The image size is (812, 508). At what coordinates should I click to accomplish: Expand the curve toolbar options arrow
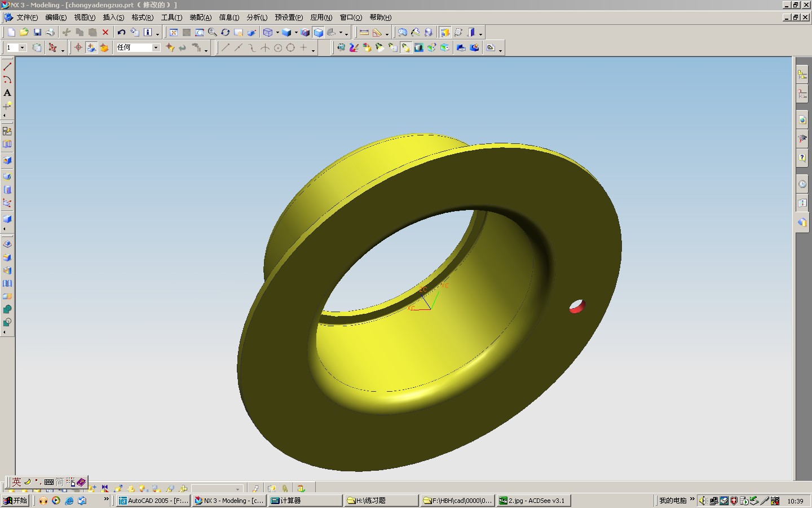click(x=313, y=50)
